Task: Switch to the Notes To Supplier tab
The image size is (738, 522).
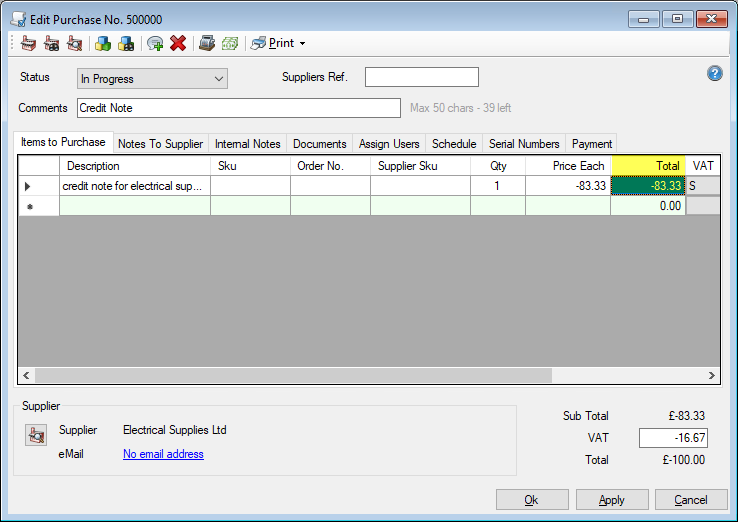Action: [x=160, y=144]
